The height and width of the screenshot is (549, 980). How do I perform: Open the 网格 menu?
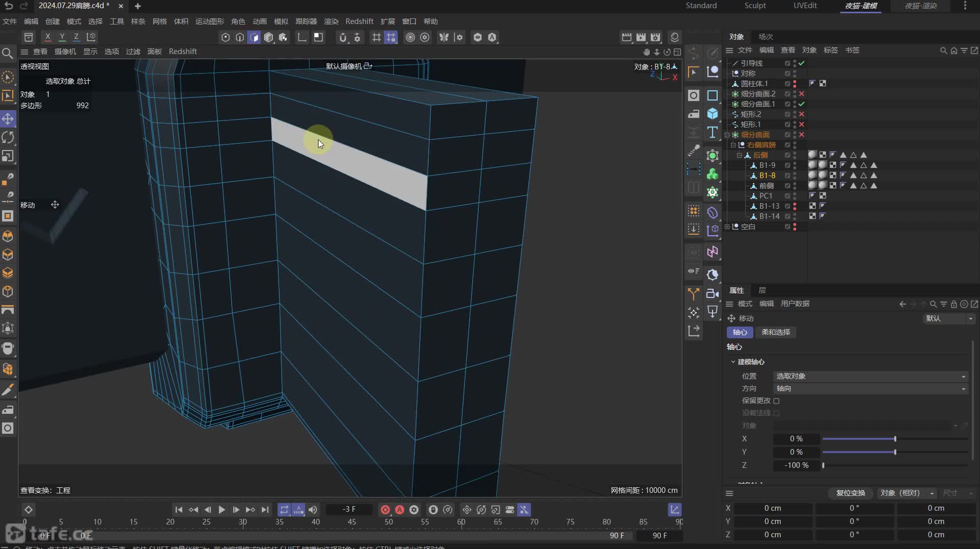coord(160,21)
